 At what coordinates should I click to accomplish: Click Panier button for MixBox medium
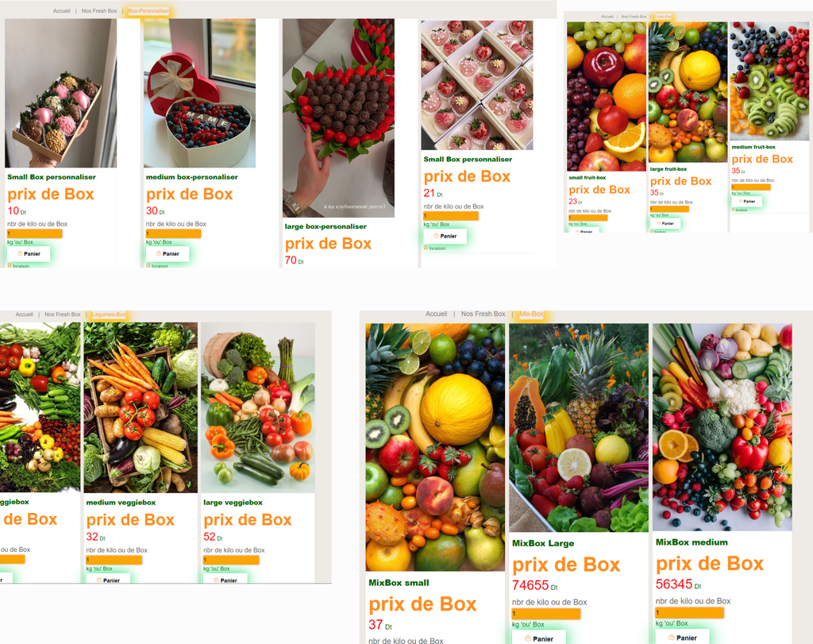(682, 638)
